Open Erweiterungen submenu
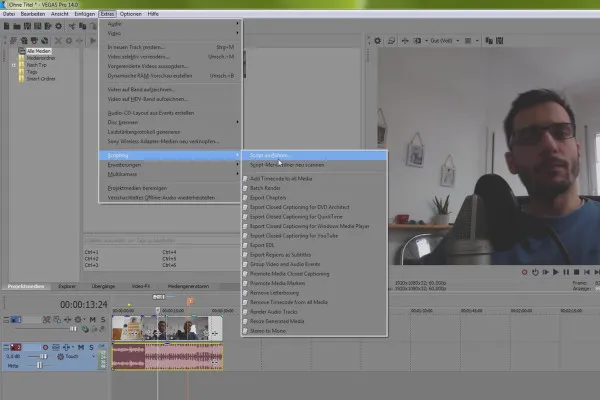This screenshot has height=400, width=600. pos(170,165)
